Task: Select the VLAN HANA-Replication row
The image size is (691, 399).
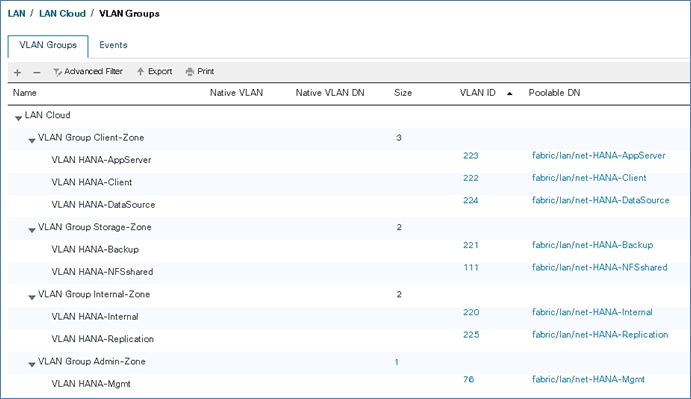Action: 349,339
